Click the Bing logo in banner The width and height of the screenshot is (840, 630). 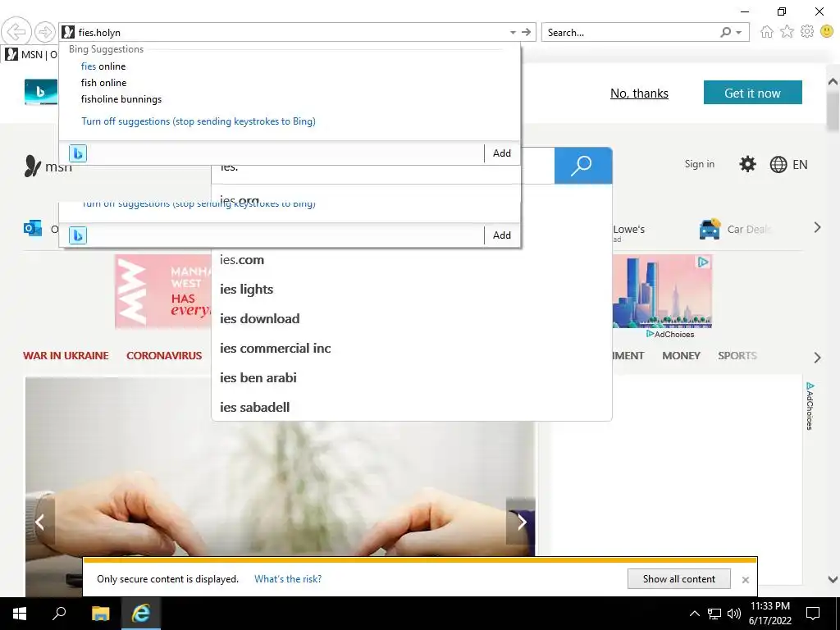click(x=41, y=92)
